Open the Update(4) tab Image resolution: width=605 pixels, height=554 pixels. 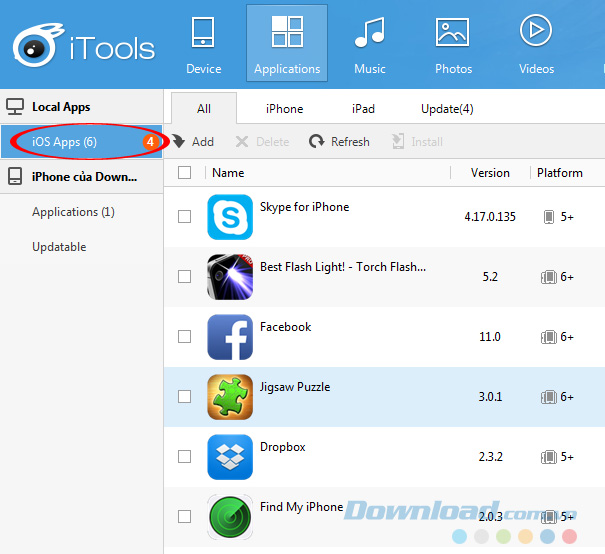(x=447, y=109)
